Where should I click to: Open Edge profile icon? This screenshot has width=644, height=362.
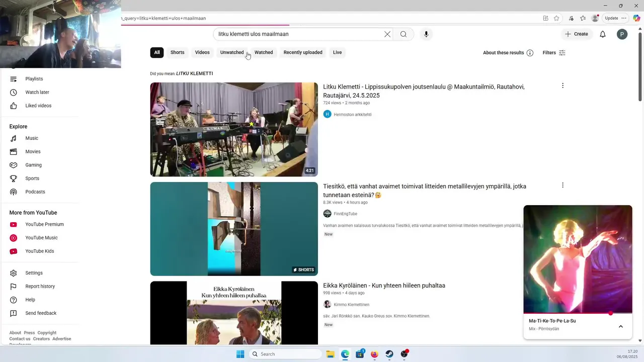coord(595,18)
